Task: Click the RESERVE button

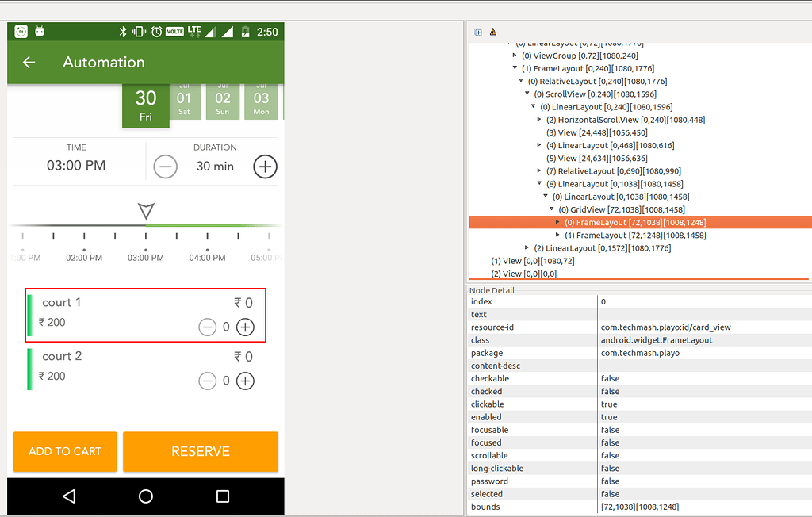Action: pyautogui.click(x=200, y=451)
